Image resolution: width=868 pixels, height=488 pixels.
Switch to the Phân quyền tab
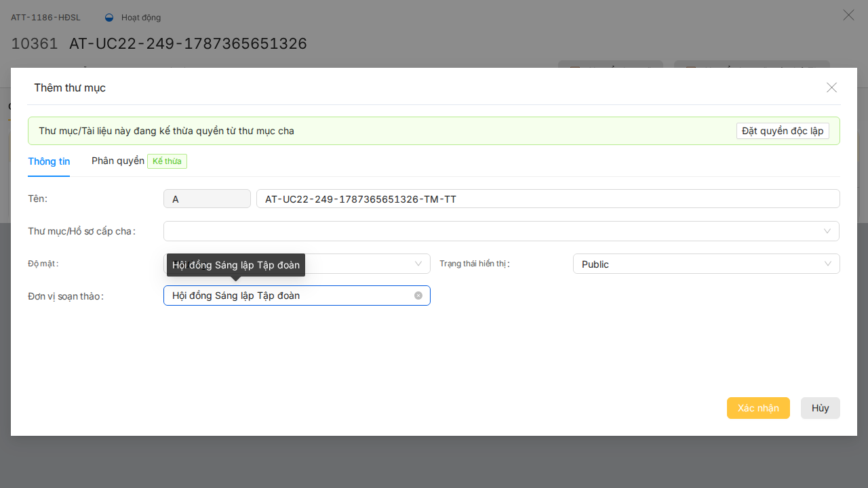coord(118,161)
